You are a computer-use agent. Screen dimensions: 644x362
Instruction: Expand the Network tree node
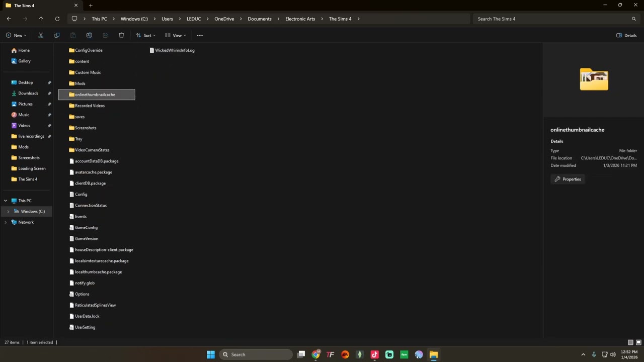6,222
